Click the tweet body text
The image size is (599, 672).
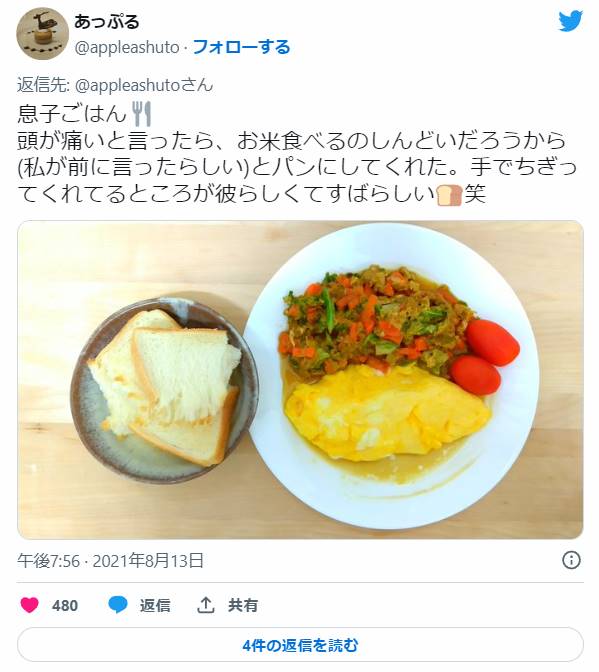tap(297, 153)
